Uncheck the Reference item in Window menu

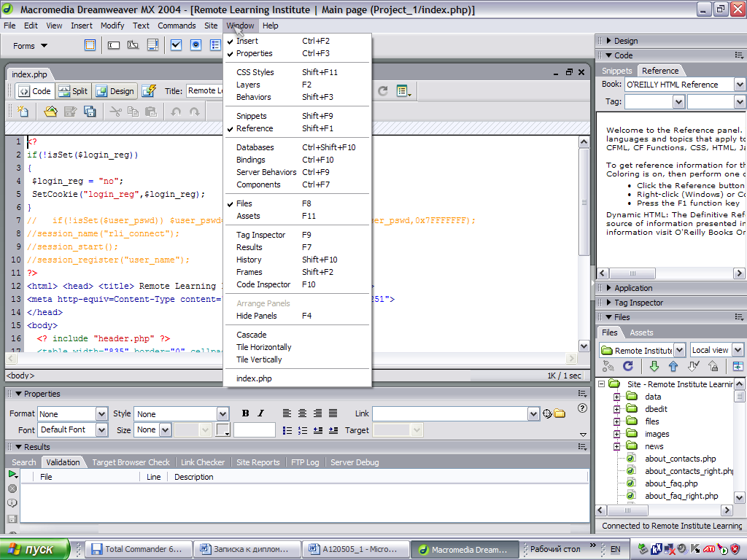254,128
